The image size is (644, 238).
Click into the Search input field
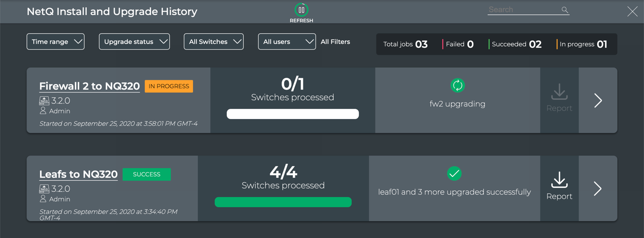coord(523,10)
